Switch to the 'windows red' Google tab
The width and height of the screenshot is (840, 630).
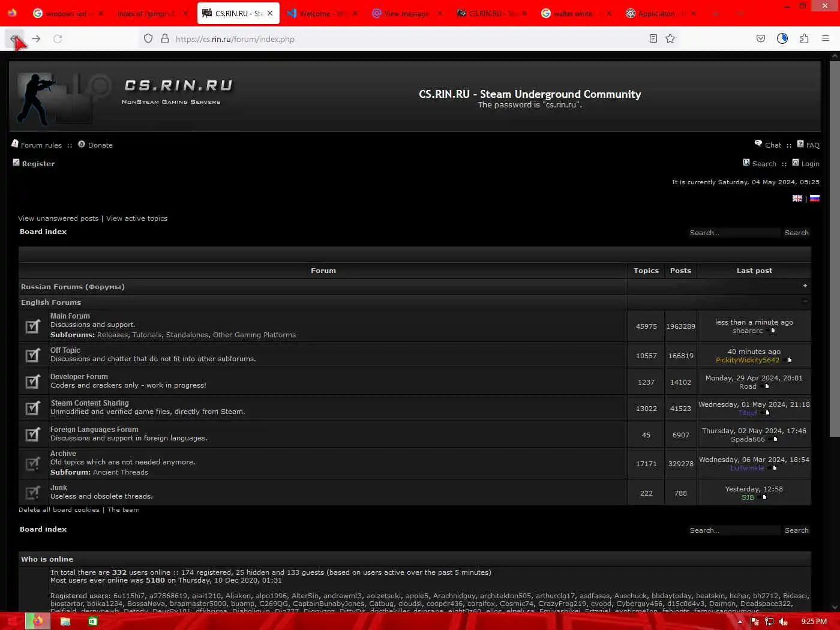67,13
